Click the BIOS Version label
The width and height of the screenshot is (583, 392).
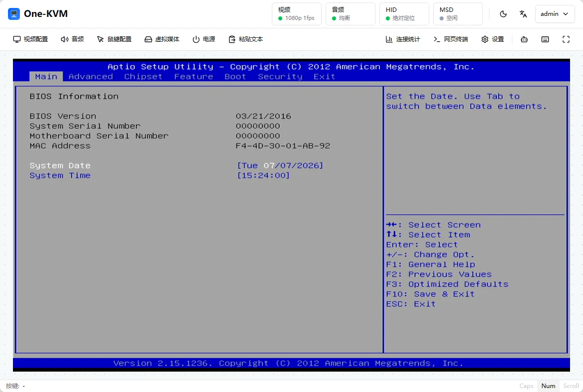tap(63, 116)
